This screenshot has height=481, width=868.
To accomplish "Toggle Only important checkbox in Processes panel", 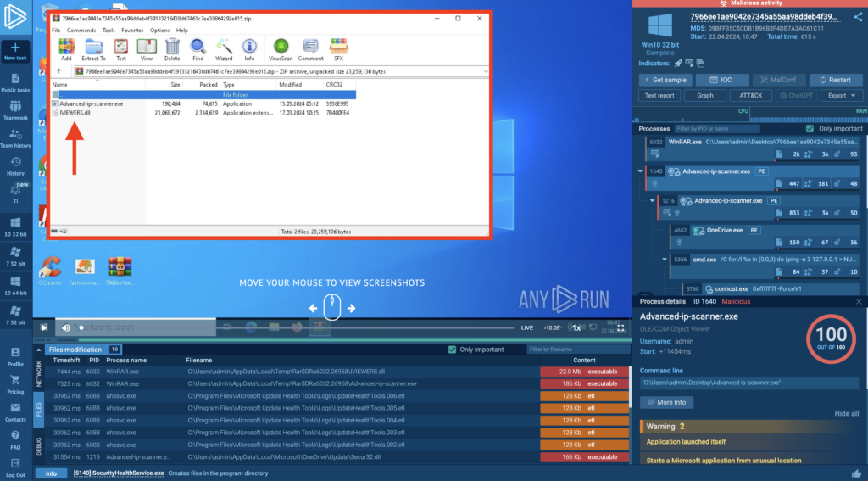I will 810,128.
